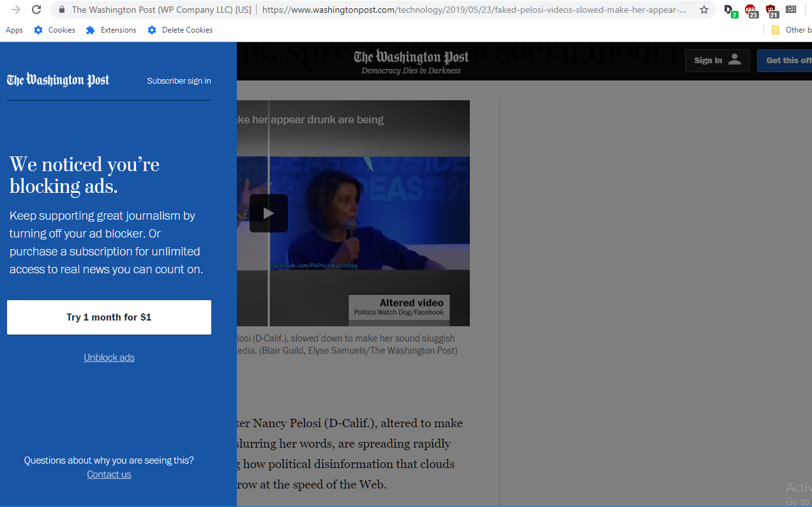Click Try 1 month for $1 button

pos(109,317)
